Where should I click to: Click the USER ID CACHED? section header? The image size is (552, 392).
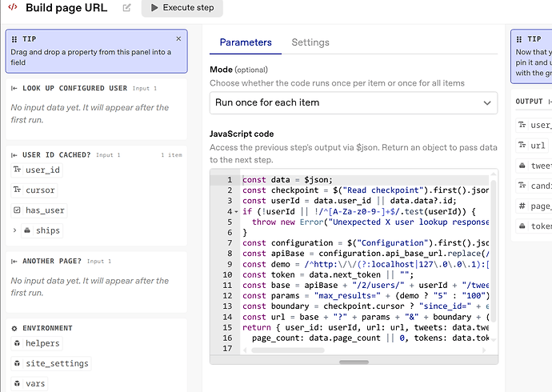click(56, 155)
